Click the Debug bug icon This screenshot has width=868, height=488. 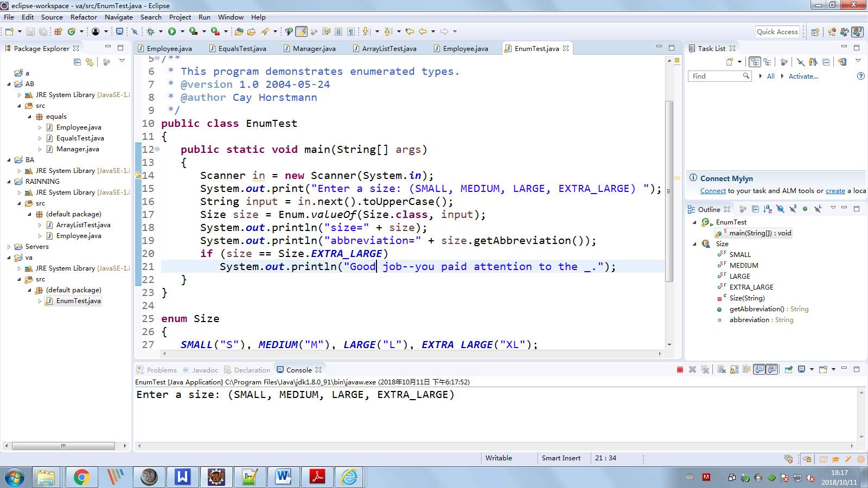point(150,31)
